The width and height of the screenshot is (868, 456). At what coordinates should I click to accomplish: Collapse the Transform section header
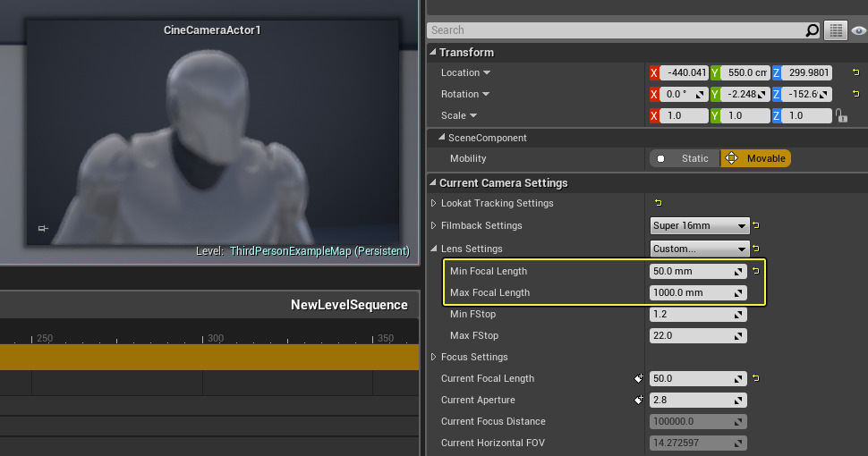(x=433, y=53)
